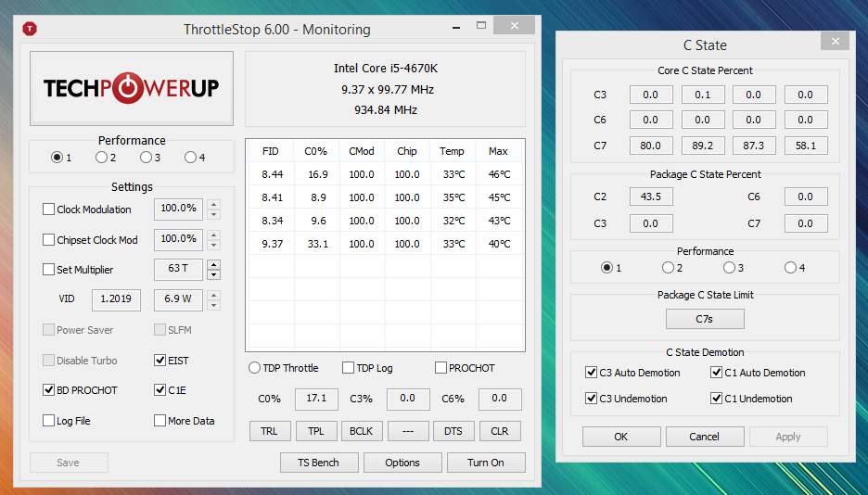Check the TDP Log box
The image size is (868, 495).
point(348,368)
